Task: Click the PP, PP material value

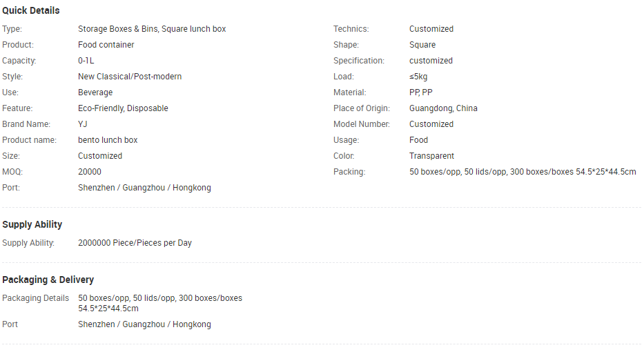Action: 421,92
